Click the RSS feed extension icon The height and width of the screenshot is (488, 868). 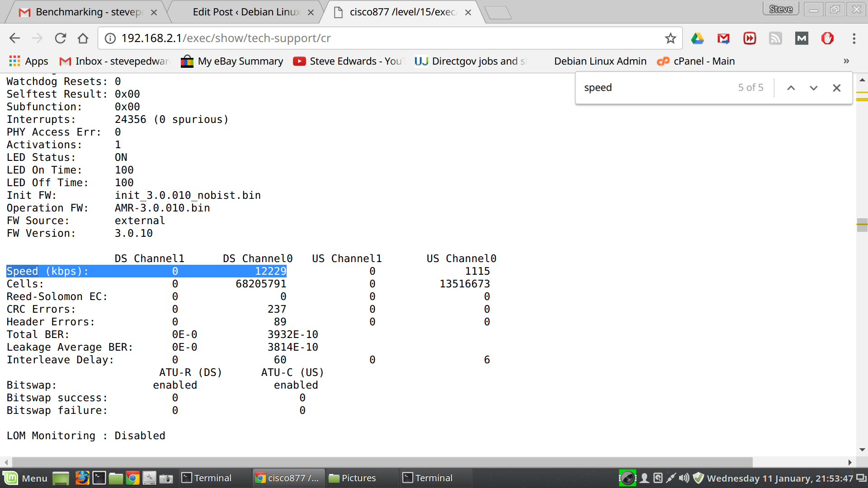pos(775,38)
